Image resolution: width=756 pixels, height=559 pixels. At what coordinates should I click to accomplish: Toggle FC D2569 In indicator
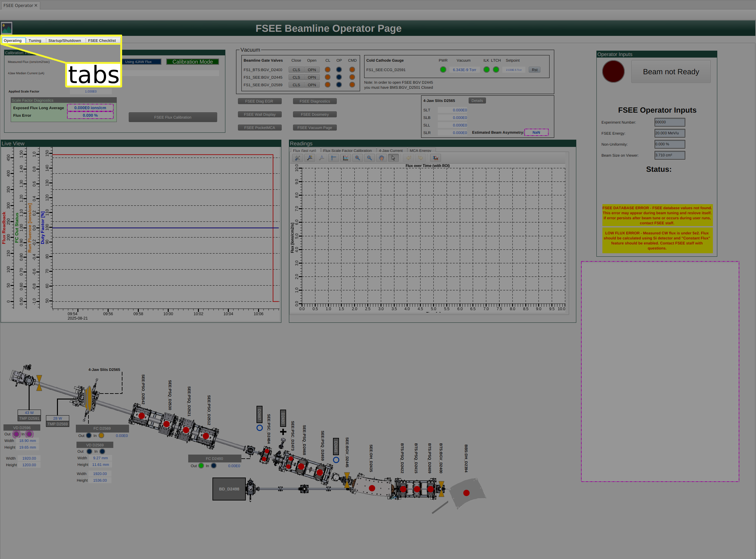pyautogui.click(x=101, y=435)
